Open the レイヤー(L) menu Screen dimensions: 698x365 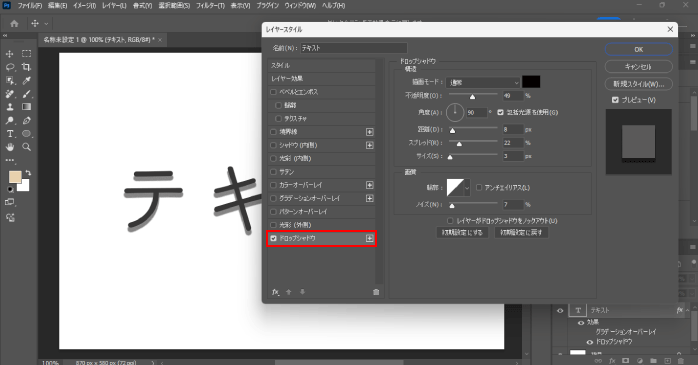click(114, 6)
